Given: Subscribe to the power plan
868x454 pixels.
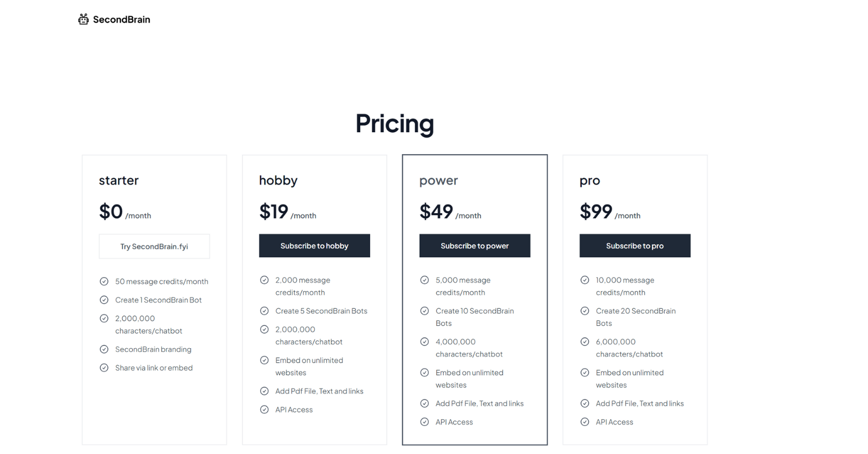Looking at the screenshot, I should tap(475, 245).
